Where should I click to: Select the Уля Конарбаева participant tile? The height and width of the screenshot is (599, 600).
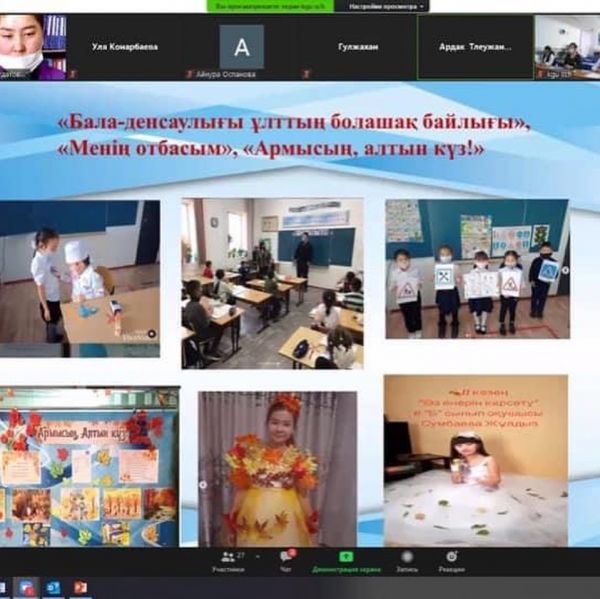[x=125, y=47]
